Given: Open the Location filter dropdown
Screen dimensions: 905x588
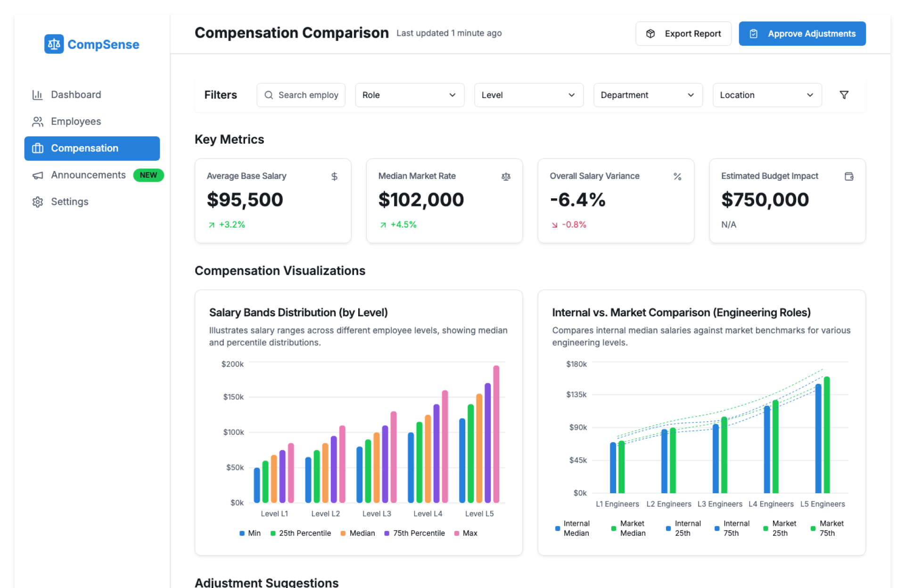Looking at the screenshot, I should (767, 95).
